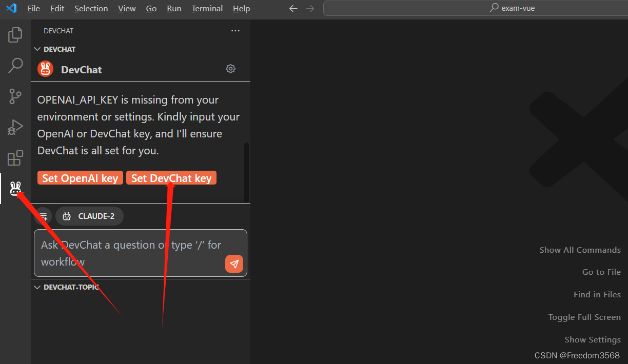Click the Show All Commands shortcut text
Image resolution: width=628 pixels, height=364 pixels.
coord(580,250)
